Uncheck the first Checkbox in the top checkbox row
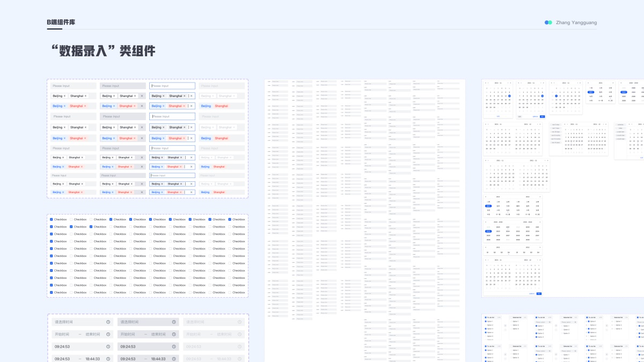This screenshot has height=362, width=644. tap(52, 219)
